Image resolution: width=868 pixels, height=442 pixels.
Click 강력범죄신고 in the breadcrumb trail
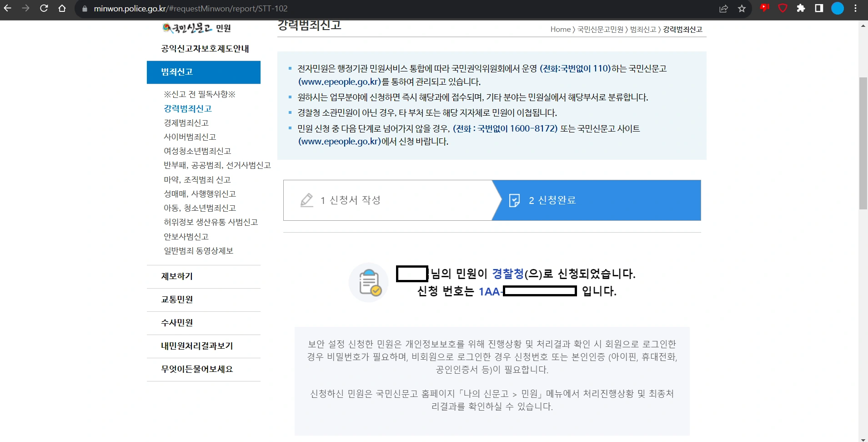[682, 30]
